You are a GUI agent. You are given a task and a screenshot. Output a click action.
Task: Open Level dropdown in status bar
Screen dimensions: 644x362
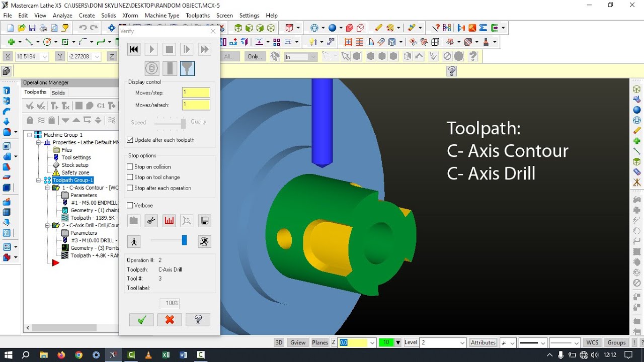462,343
